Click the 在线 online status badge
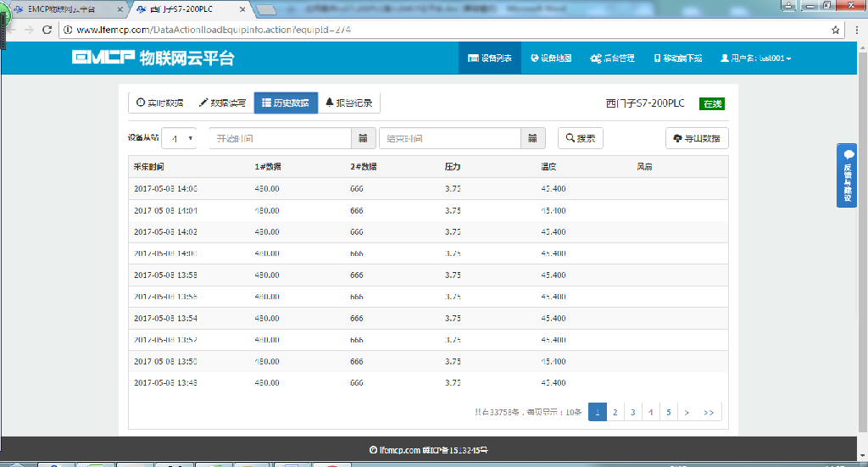 coord(711,103)
